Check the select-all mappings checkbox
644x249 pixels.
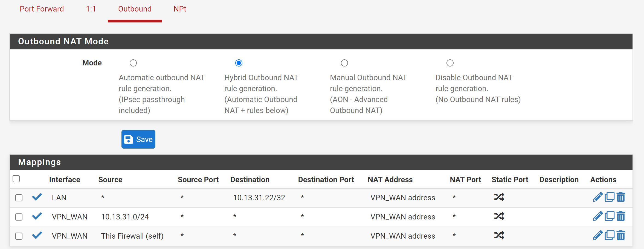tap(16, 179)
